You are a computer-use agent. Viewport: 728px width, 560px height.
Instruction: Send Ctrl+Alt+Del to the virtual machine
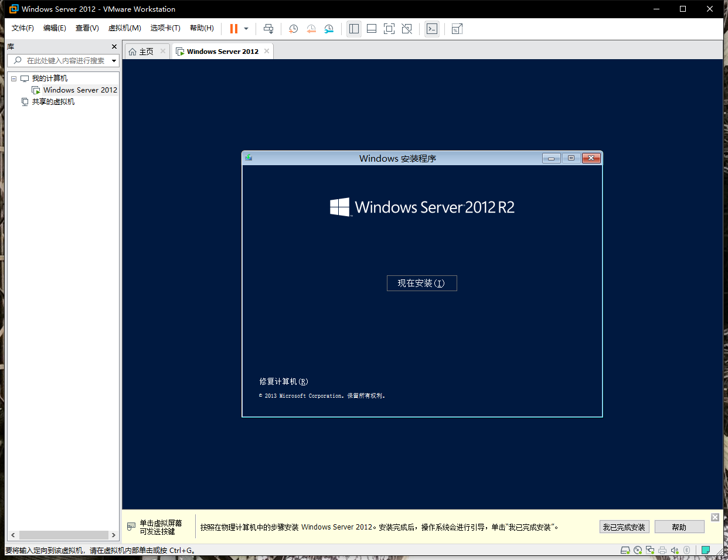pyautogui.click(x=268, y=28)
